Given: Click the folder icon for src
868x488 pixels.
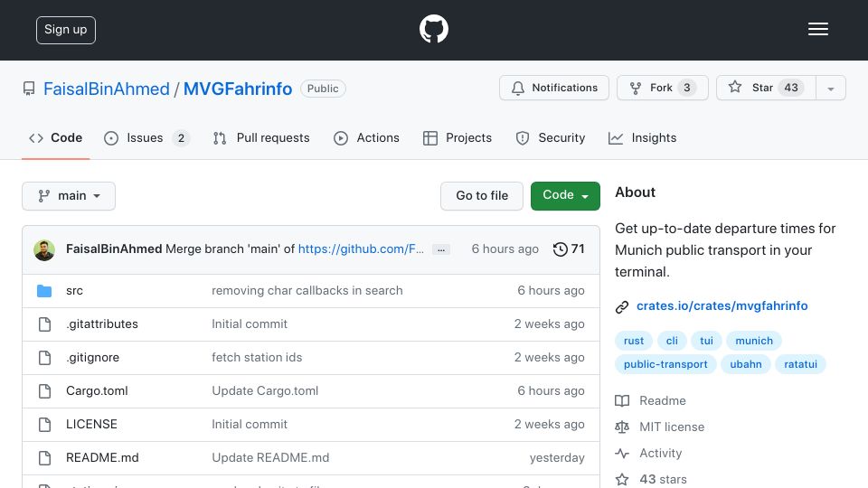Looking at the screenshot, I should [x=44, y=290].
